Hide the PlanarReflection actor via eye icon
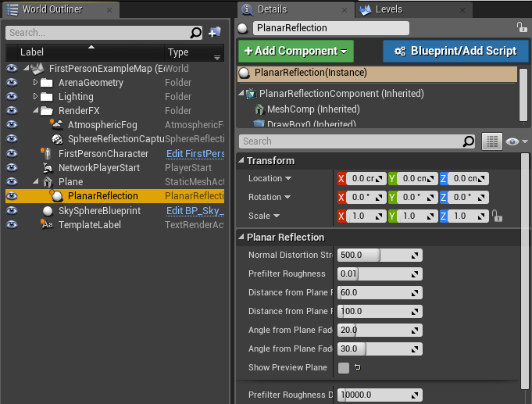The width and height of the screenshot is (532, 404). pyautogui.click(x=12, y=196)
